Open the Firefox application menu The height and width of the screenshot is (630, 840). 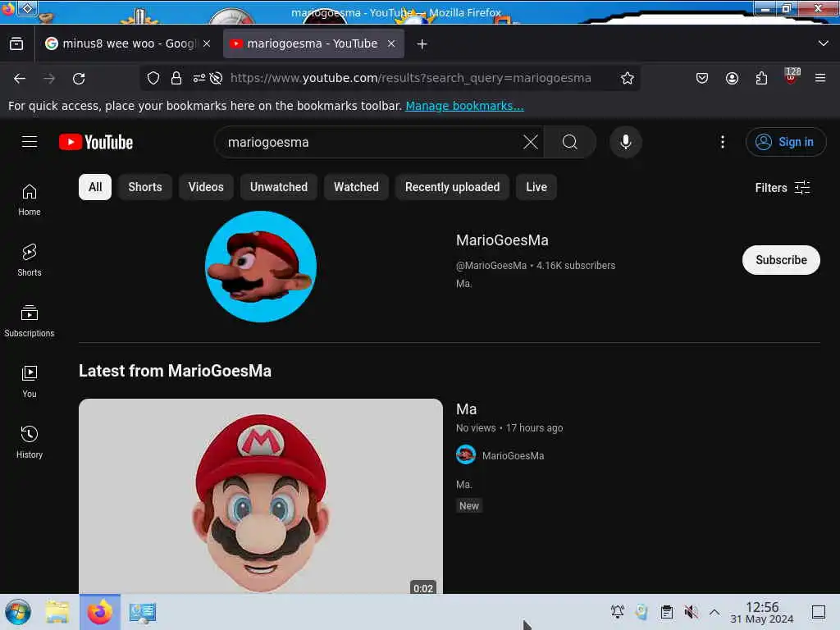click(820, 78)
